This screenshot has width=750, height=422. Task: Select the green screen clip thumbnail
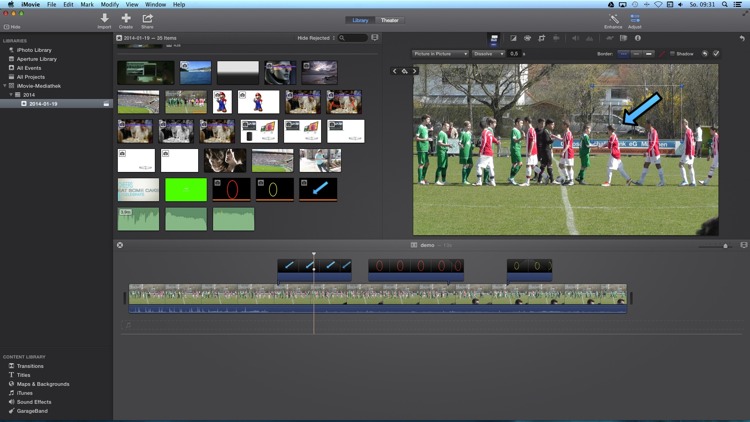[x=186, y=189]
